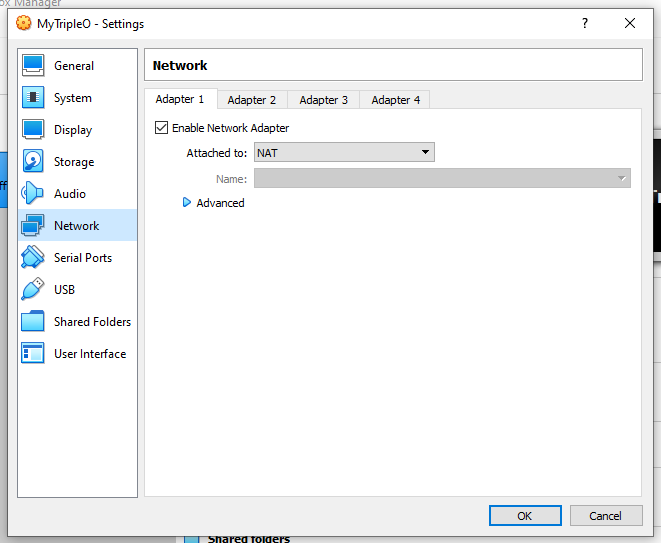The height and width of the screenshot is (543, 661).
Task: Switch to the Adapter 1 tab
Action: (x=180, y=99)
